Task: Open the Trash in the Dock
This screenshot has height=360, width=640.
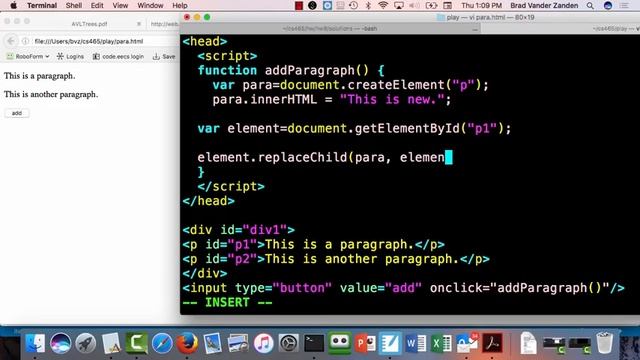Action: tap(604, 343)
